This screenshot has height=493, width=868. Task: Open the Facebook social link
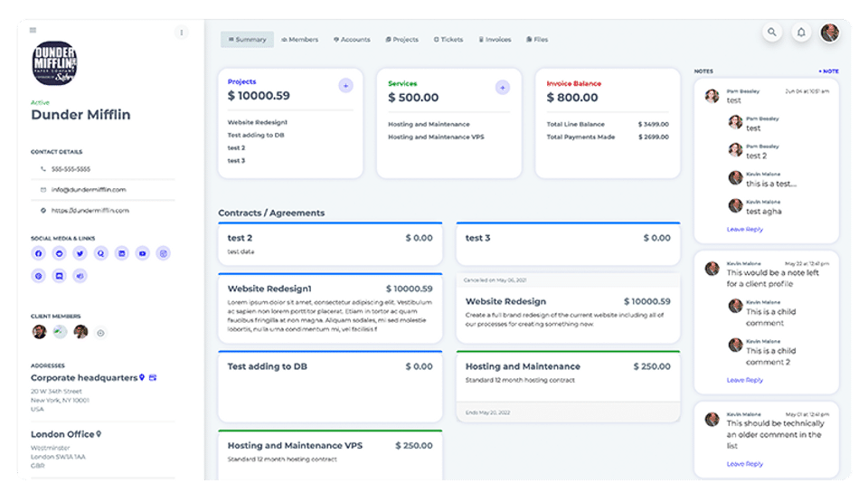click(x=38, y=253)
